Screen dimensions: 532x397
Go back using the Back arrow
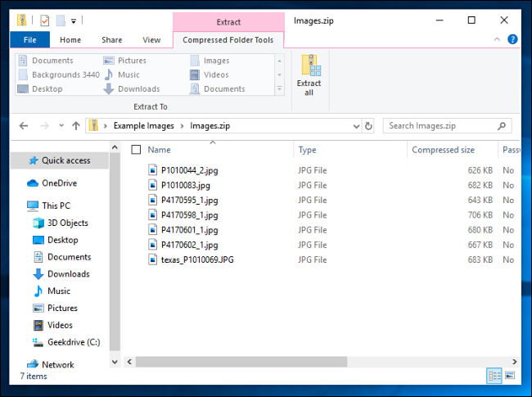tap(25, 126)
